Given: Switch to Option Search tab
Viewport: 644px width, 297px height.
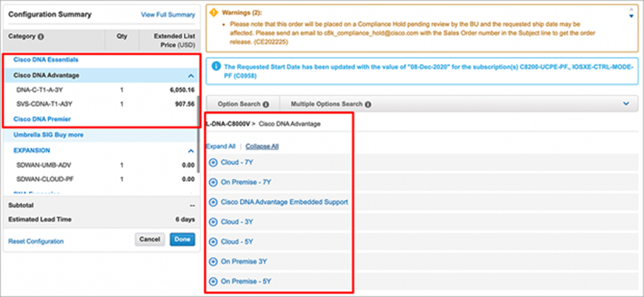Looking at the screenshot, I should (243, 104).
